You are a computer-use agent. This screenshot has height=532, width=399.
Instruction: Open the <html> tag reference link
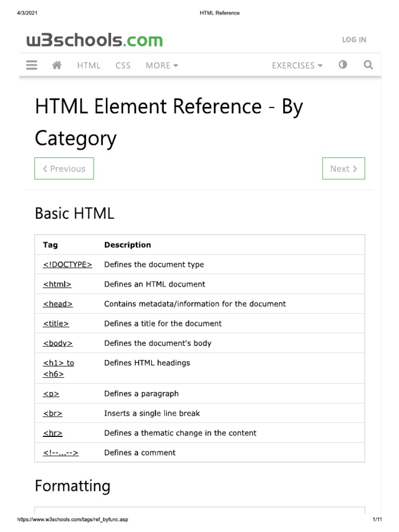tap(57, 284)
